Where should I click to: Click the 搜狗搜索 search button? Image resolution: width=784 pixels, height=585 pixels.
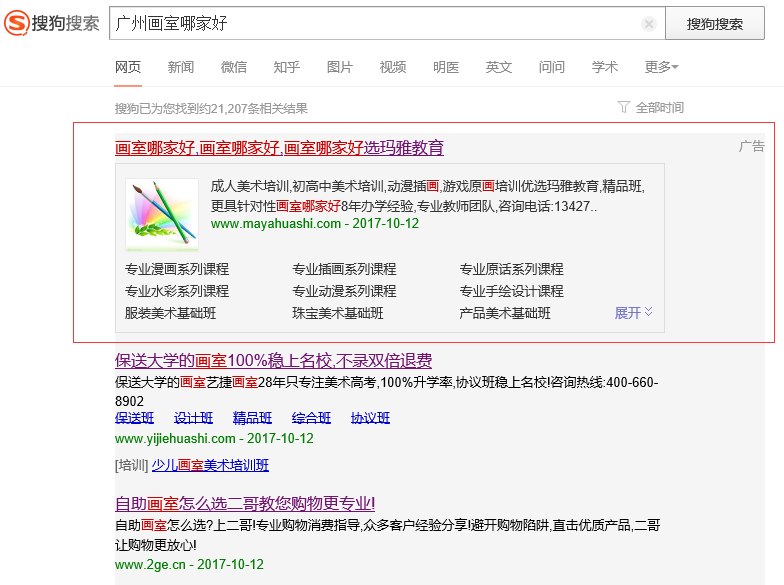coord(714,24)
